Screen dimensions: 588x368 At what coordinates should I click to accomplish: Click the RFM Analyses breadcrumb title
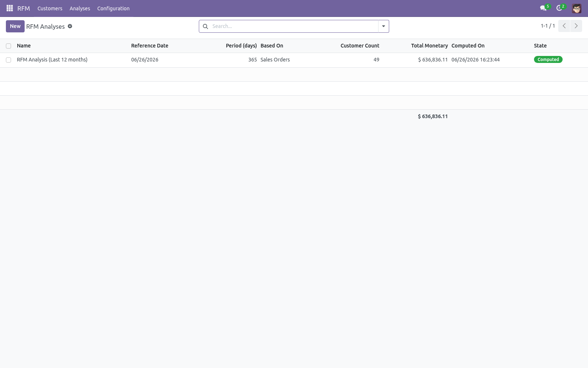46,26
